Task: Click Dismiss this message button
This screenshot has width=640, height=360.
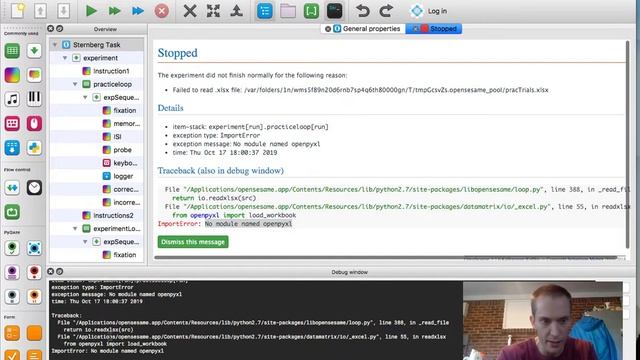Action: [x=193, y=242]
